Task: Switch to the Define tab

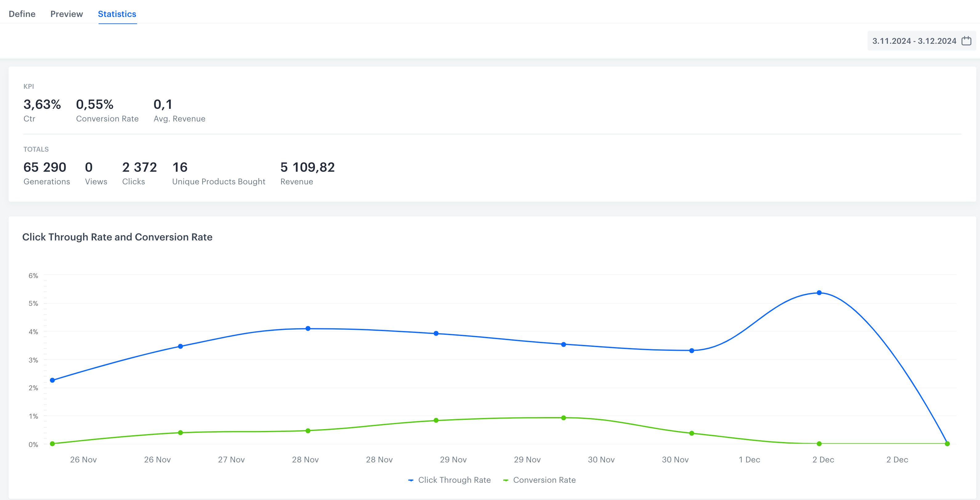Action: click(22, 14)
